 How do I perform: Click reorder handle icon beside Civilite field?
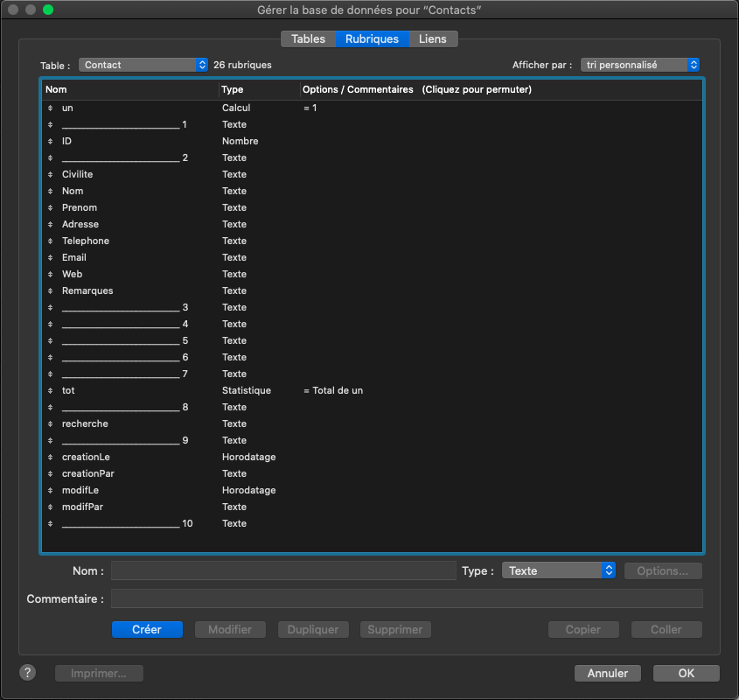(51, 174)
